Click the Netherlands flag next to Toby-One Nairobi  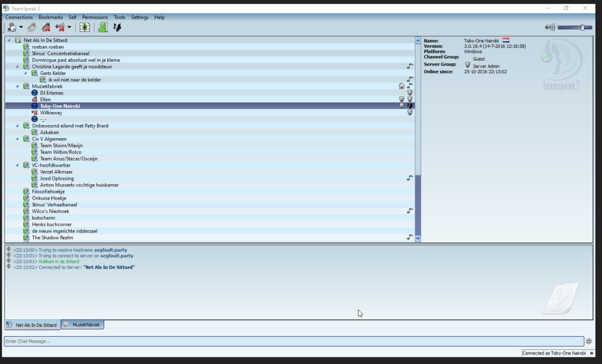506,41
